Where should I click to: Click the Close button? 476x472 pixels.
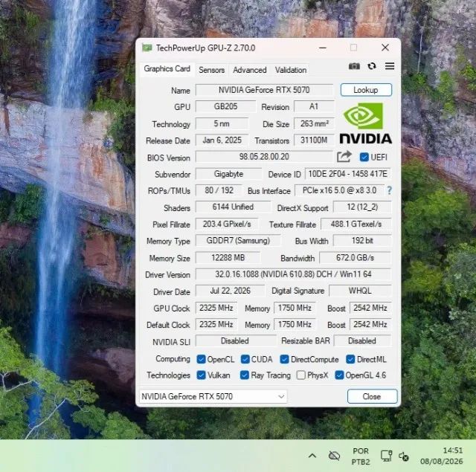(372, 396)
